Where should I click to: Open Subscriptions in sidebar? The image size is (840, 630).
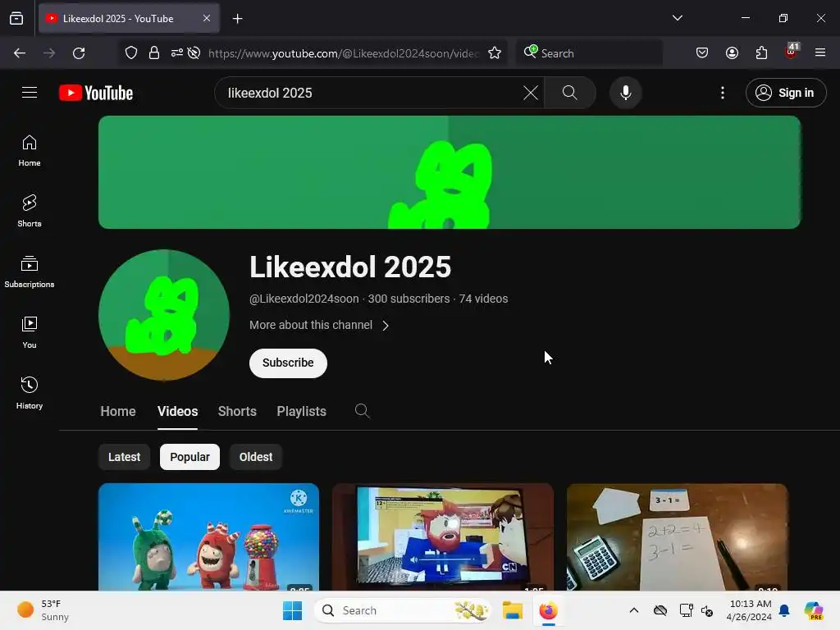[x=30, y=272]
